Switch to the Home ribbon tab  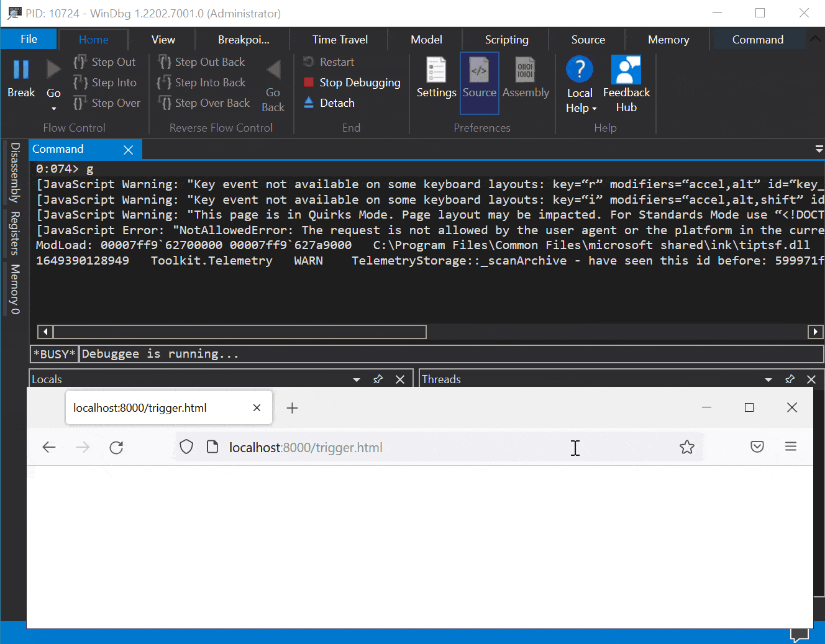[94, 40]
